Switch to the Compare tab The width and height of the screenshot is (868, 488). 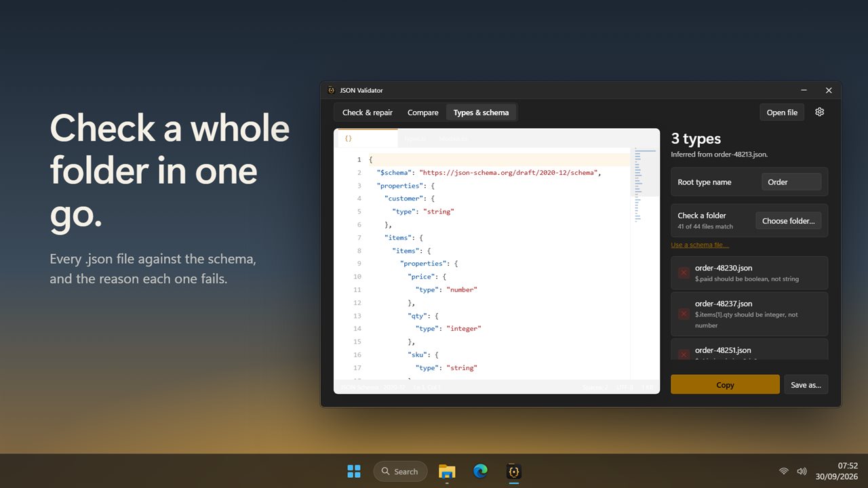[423, 113]
